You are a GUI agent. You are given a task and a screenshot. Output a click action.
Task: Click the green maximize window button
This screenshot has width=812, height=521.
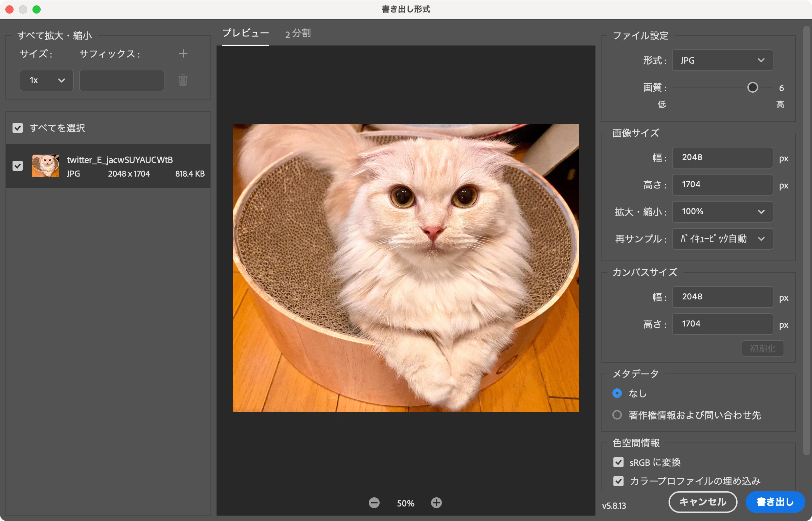37,9
